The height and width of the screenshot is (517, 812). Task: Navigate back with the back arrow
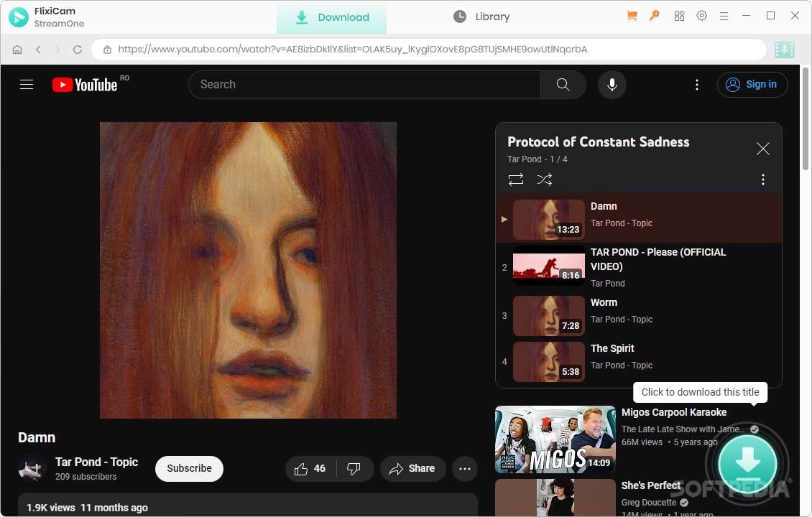pyautogui.click(x=38, y=49)
